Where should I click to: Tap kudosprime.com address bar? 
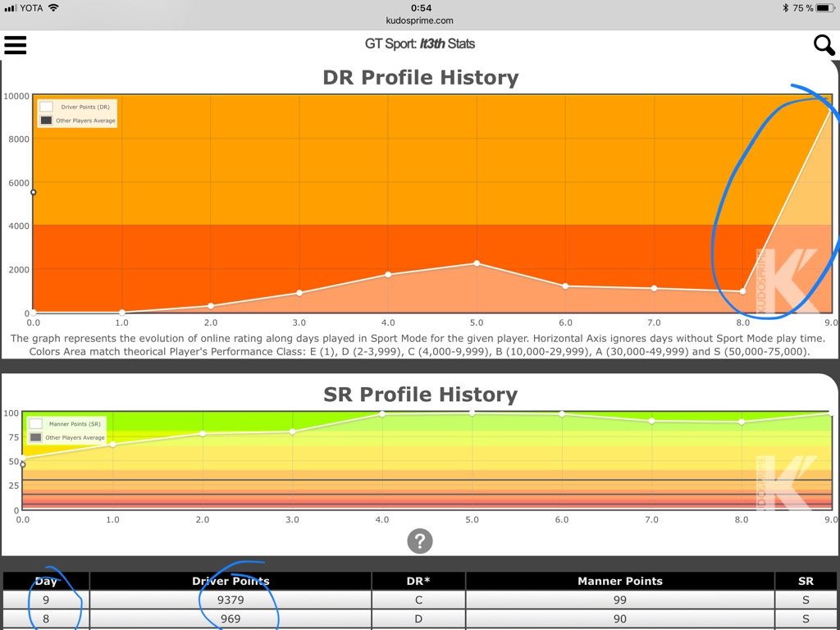coord(419,21)
